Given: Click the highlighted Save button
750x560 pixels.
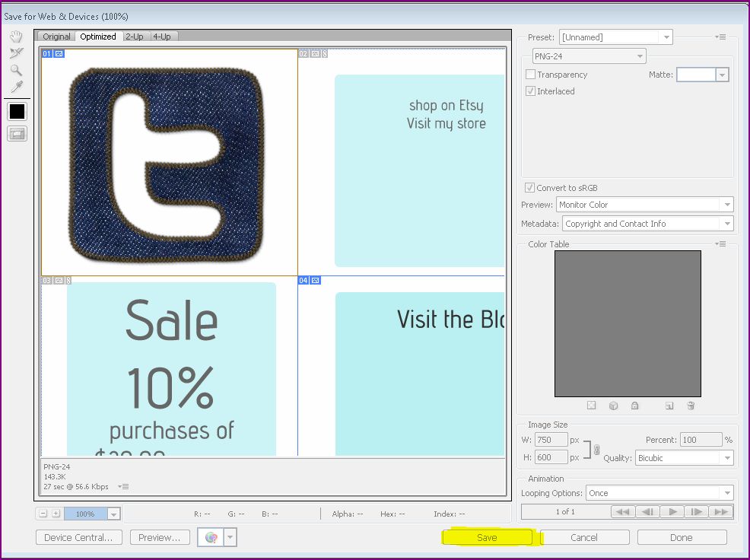Looking at the screenshot, I should coord(487,537).
